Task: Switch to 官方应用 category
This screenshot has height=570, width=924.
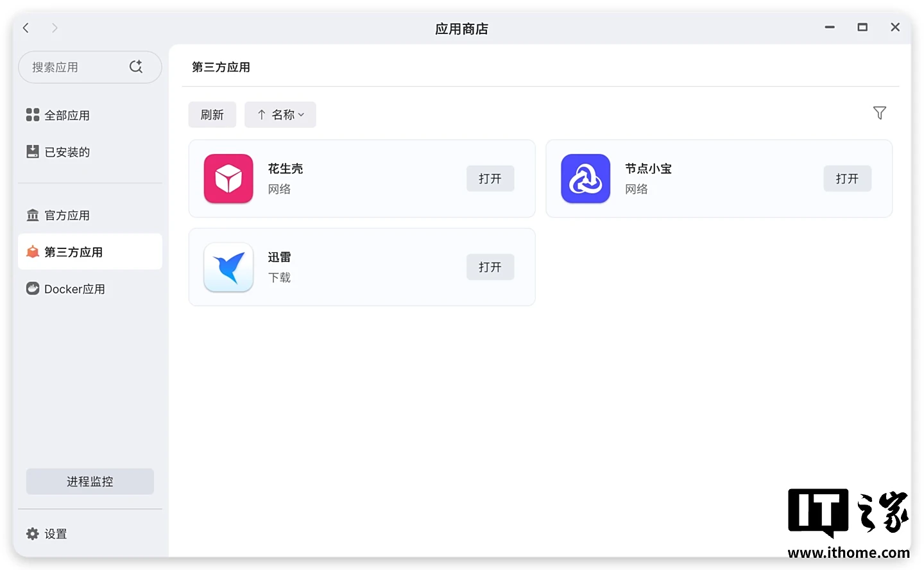Action: [x=67, y=216]
